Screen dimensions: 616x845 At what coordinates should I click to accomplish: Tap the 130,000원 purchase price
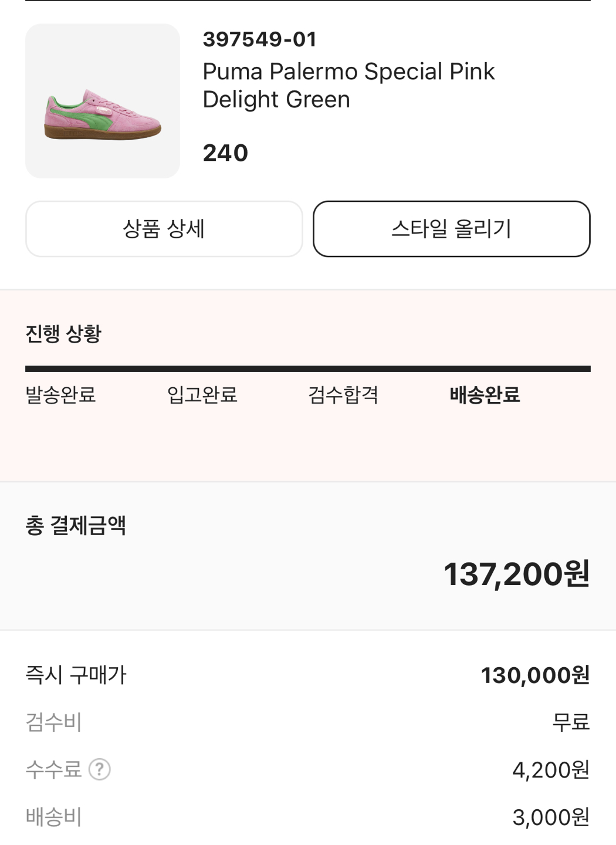535,675
